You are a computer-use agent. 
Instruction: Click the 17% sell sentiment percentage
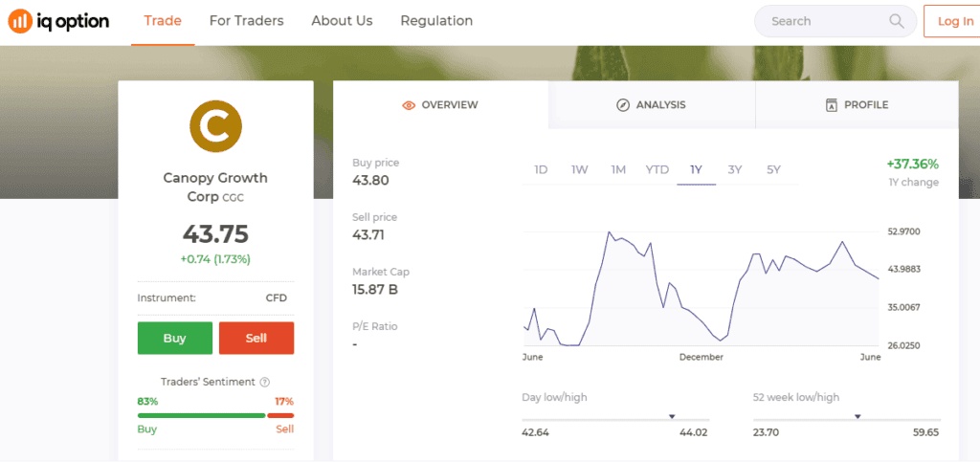tap(284, 402)
